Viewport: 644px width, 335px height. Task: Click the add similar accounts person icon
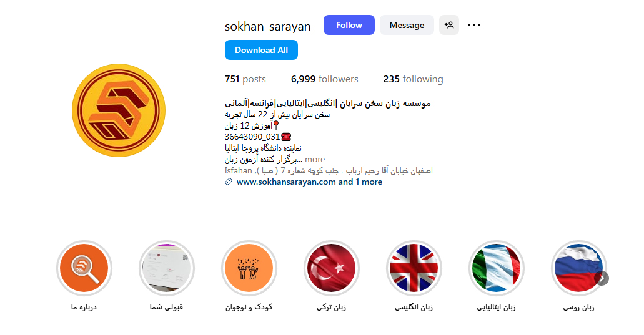pos(449,25)
